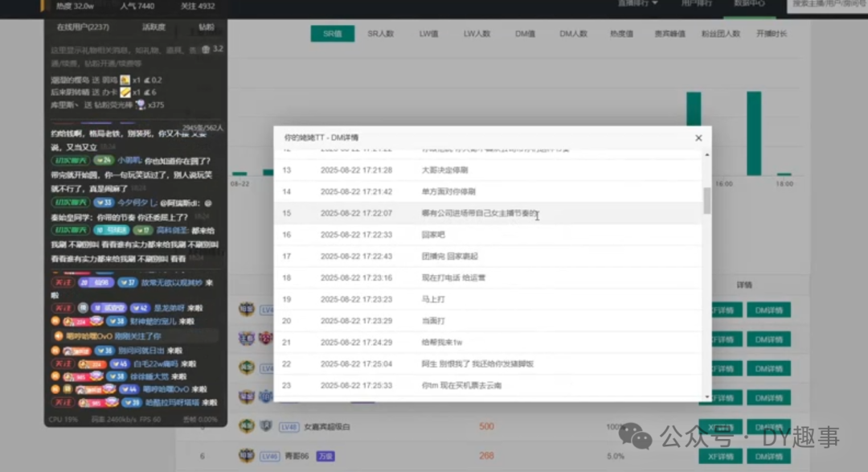The image size is (868, 472).
Task: Click the 17:21:28 timestamp in DM row 13
Action: (357, 170)
